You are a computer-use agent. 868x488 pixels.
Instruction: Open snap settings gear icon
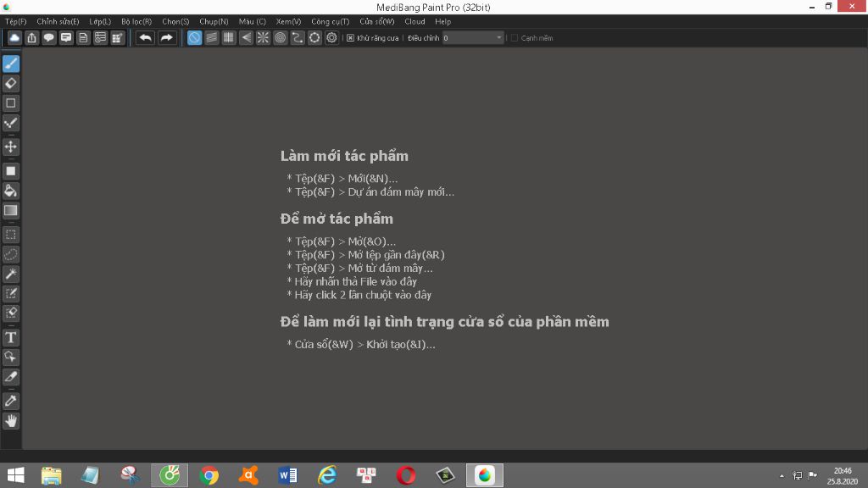coord(331,37)
